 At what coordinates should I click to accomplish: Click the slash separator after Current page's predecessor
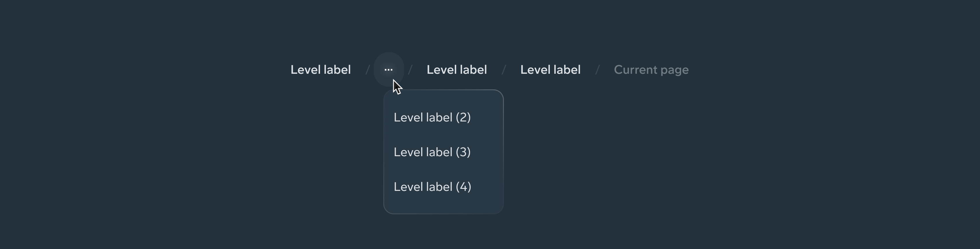pyautogui.click(x=598, y=69)
